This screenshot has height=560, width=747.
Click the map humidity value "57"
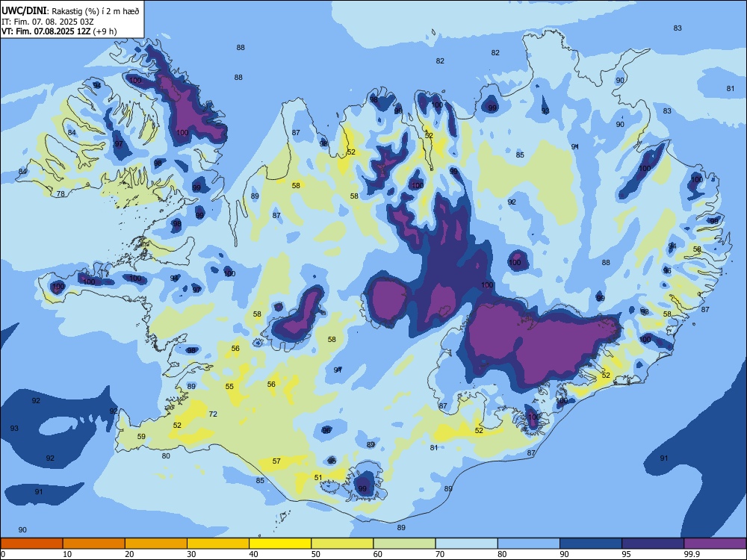click(276, 461)
